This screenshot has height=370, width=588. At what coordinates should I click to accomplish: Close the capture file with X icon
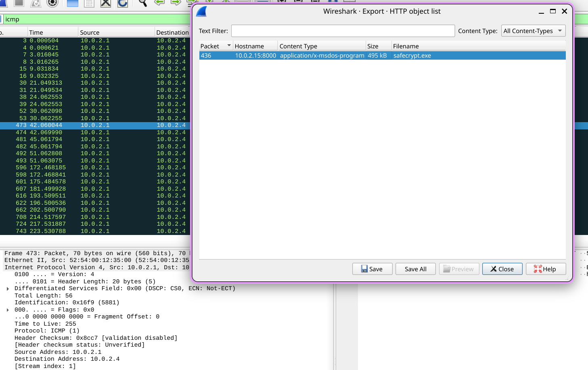106,3
